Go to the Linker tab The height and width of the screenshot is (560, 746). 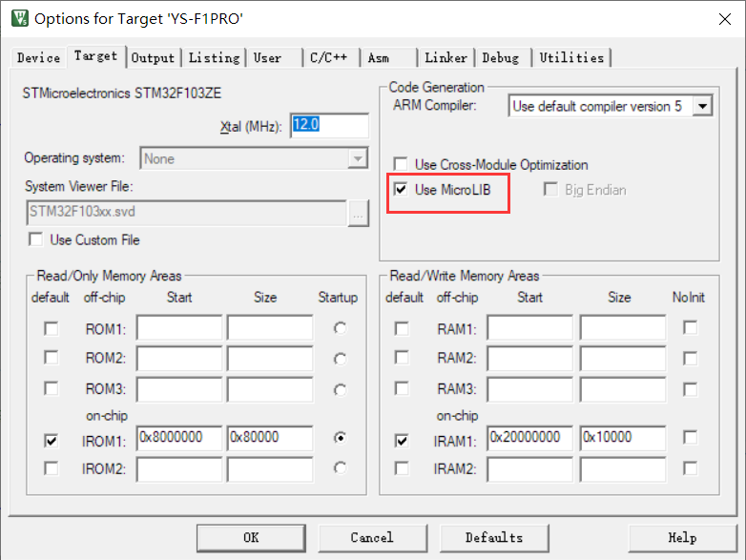446,58
